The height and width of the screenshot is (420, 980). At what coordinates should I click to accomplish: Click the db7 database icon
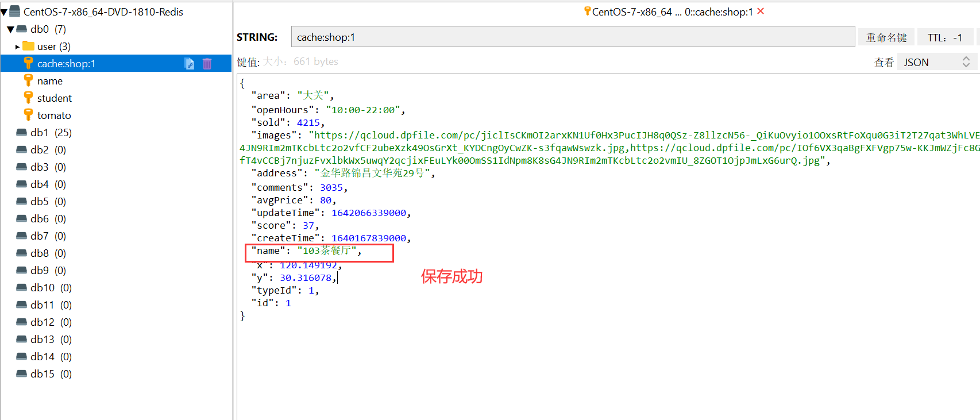(x=22, y=236)
